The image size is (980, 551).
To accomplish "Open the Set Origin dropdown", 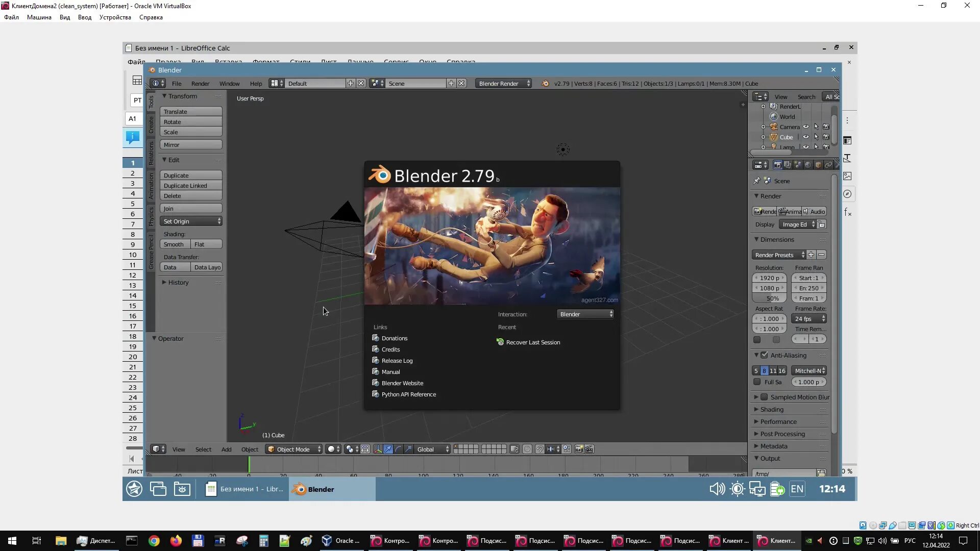I will [x=191, y=221].
